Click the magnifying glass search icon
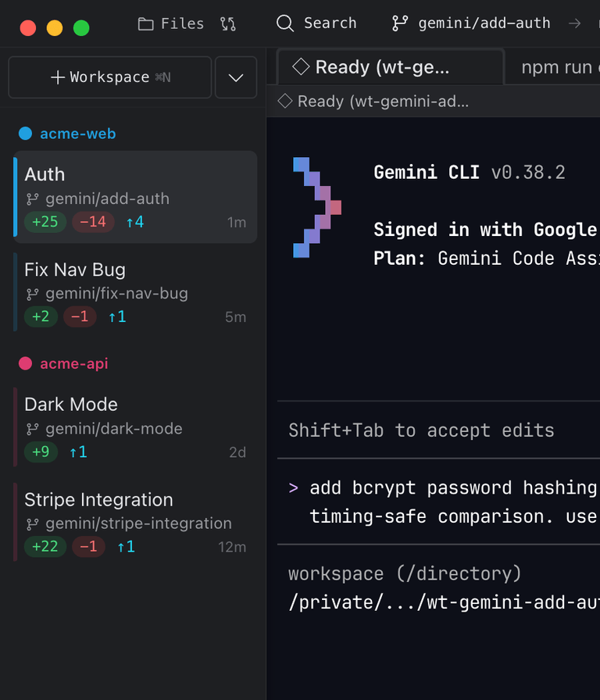This screenshot has height=700, width=600. pyautogui.click(x=285, y=23)
